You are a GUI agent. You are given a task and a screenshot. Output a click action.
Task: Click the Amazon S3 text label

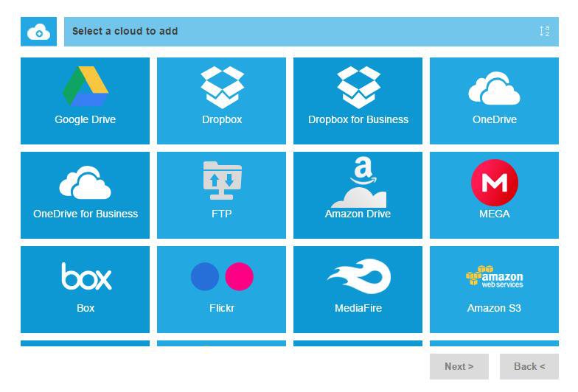(x=494, y=308)
